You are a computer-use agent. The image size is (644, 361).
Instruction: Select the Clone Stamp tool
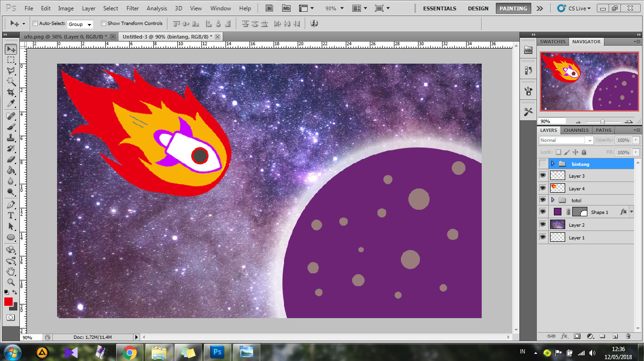point(11,138)
